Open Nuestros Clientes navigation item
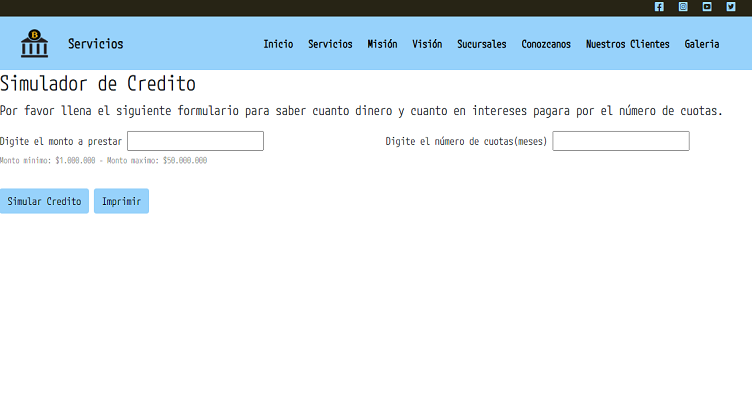752x406 pixels. (627, 44)
